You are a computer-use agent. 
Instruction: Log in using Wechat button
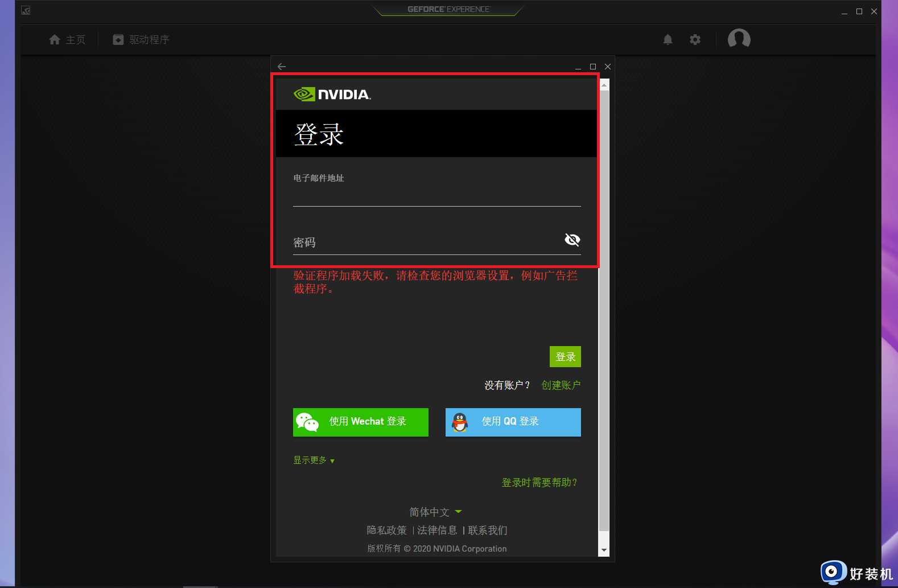[x=360, y=422]
